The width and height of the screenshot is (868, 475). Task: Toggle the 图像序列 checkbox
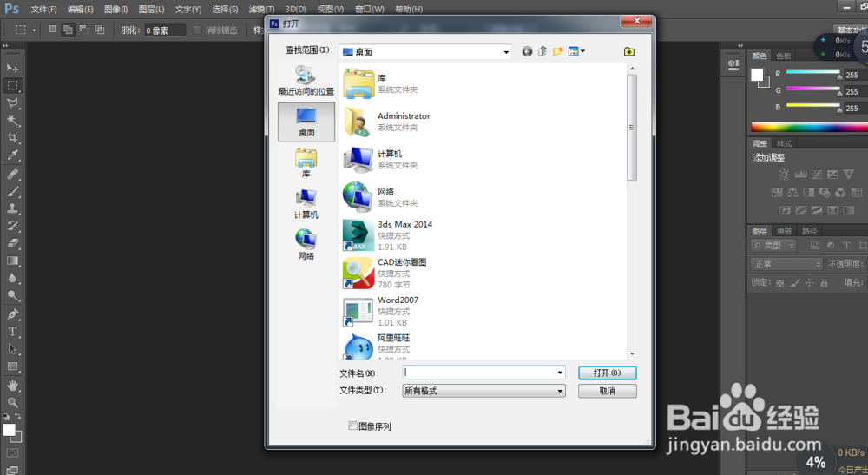coord(352,426)
